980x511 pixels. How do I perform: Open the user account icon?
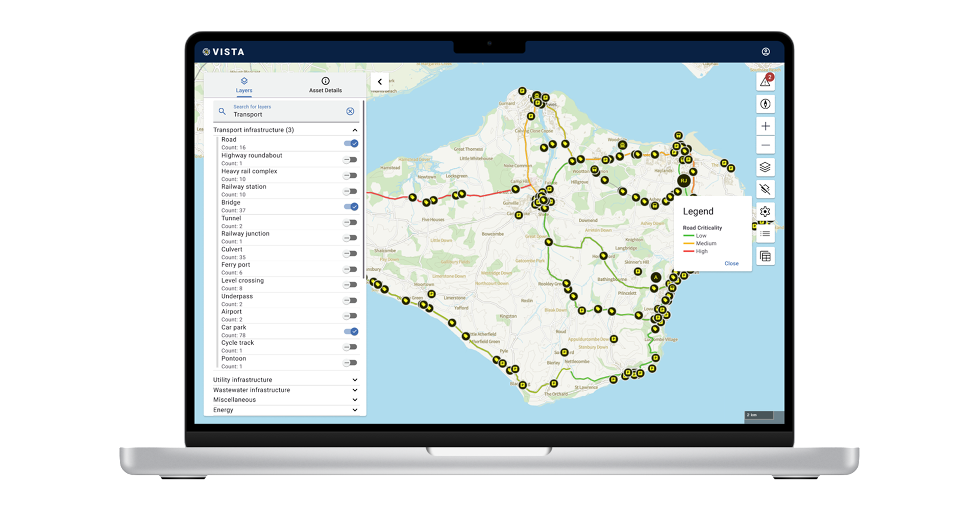pos(766,52)
